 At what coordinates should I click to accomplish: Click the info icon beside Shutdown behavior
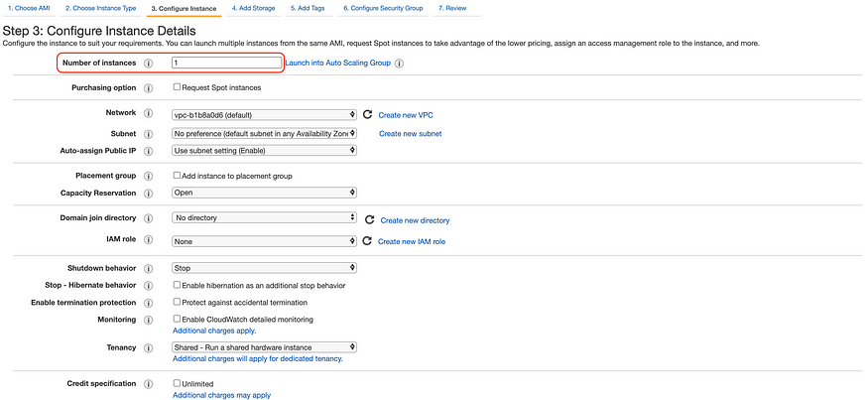pyautogui.click(x=148, y=268)
